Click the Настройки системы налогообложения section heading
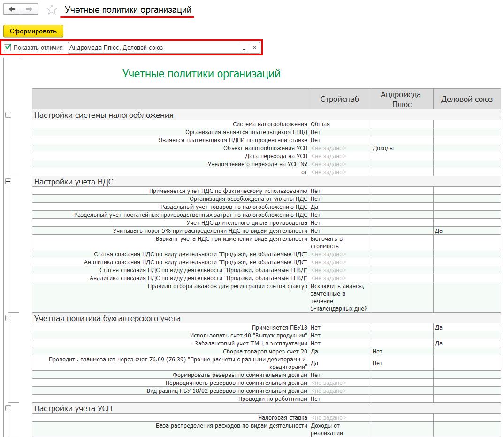Screen dimensions: 504x437 104,115
